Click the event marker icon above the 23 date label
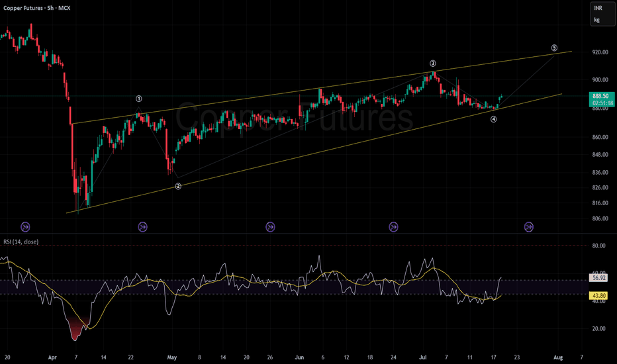This screenshot has width=617, height=364. (x=529, y=226)
